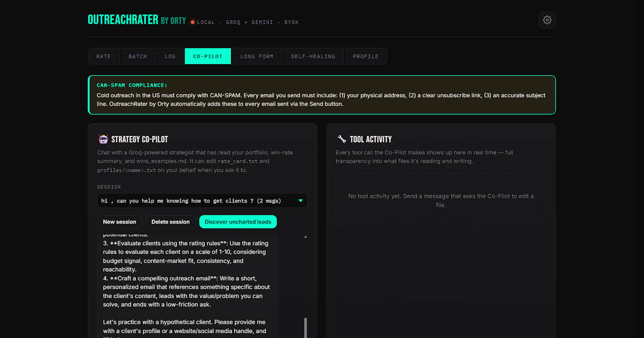Go to the Log tab
This screenshot has height=338, width=644.
(170, 56)
